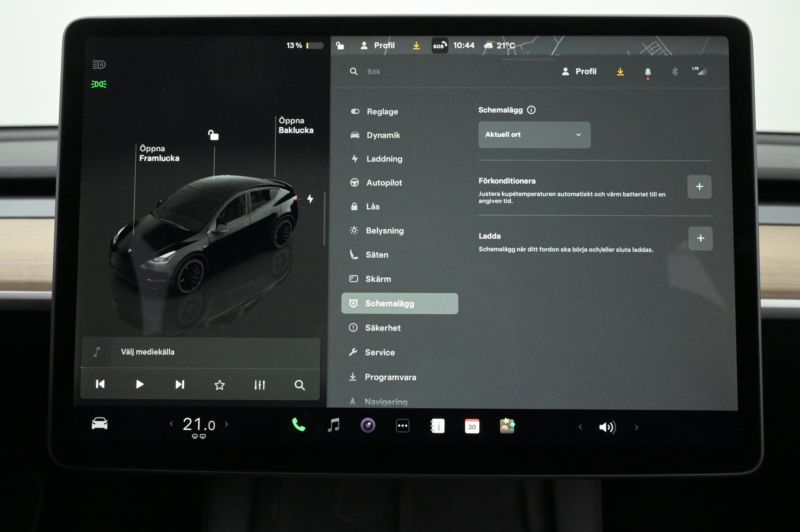800x532 pixels.
Task: Open the car controls icon in dock
Action: (100, 424)
